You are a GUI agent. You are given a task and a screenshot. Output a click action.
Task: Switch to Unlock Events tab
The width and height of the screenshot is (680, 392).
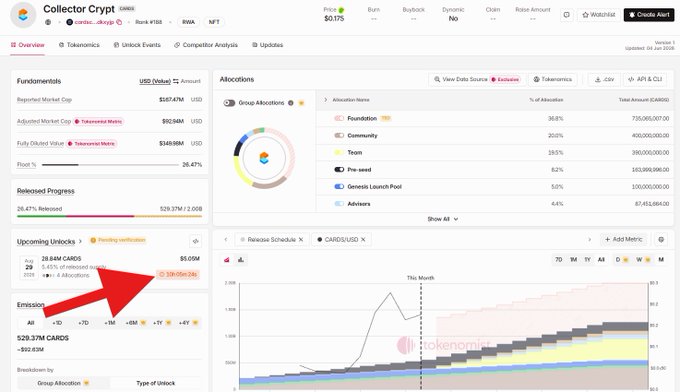(x=137, y=45)
